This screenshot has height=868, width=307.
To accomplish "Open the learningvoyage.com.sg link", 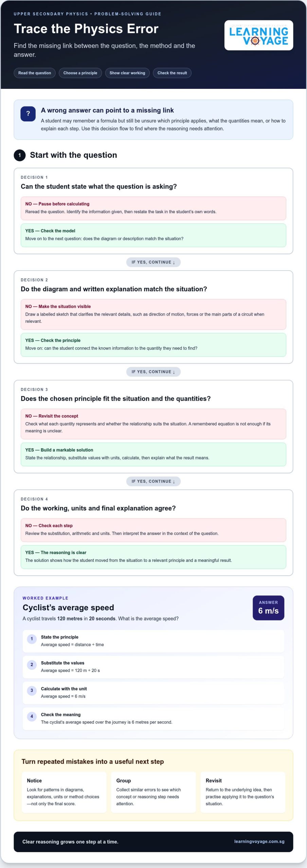I will click(x=259, y=842).
